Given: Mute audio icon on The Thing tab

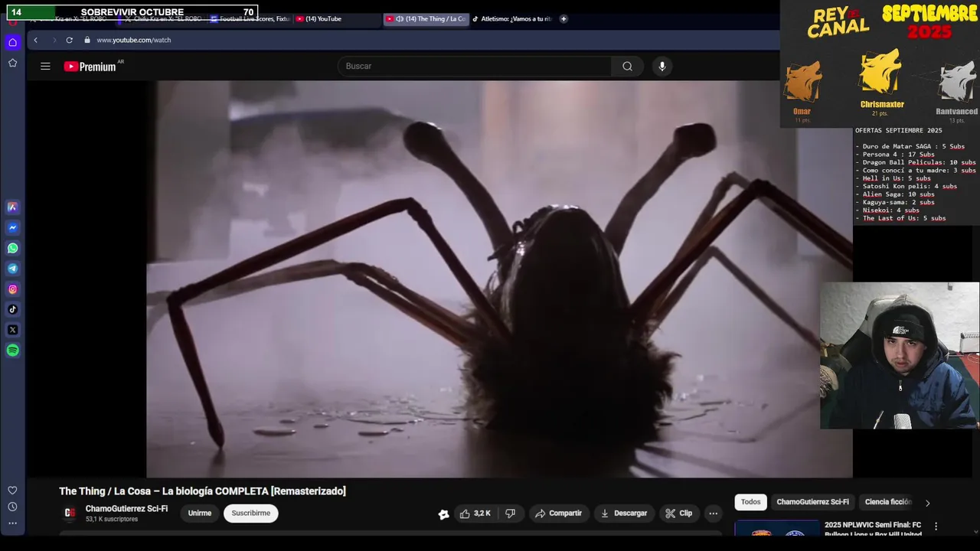Looking at the screenshot, I should 400,19.
